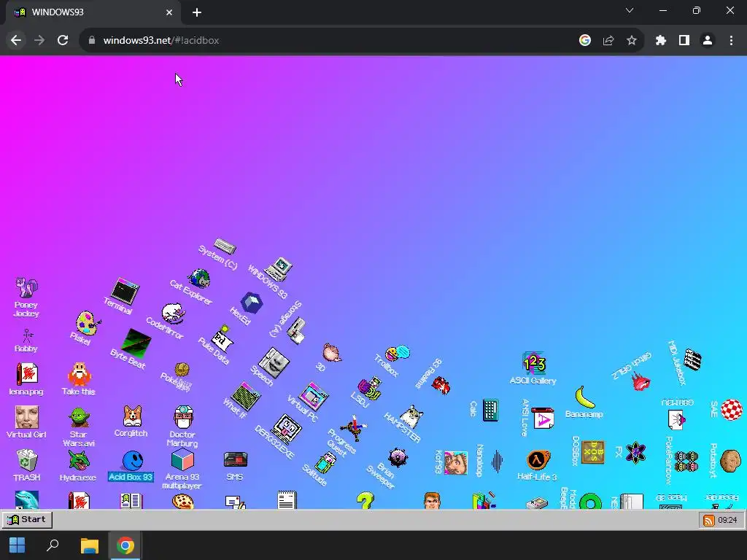Open a new Chrome tab
The image size is (747, 560).
point(197,12)
